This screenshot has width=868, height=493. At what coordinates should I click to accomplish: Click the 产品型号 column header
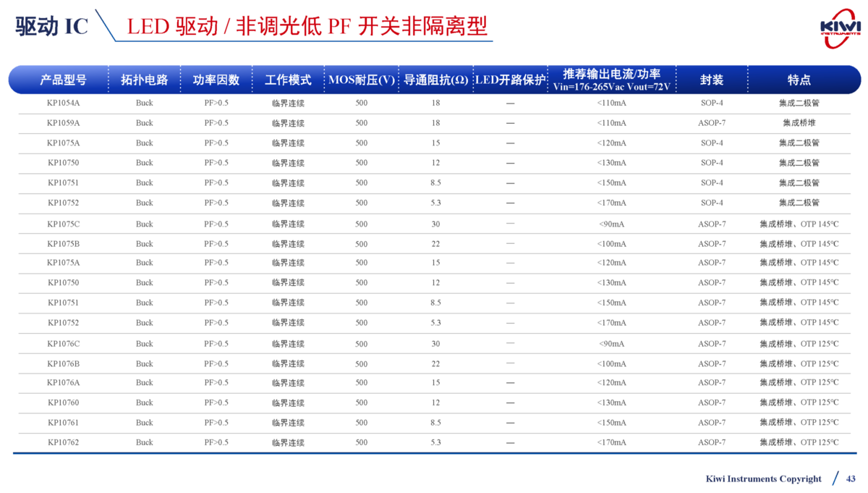pyautogui.click(x=63, y=80)
